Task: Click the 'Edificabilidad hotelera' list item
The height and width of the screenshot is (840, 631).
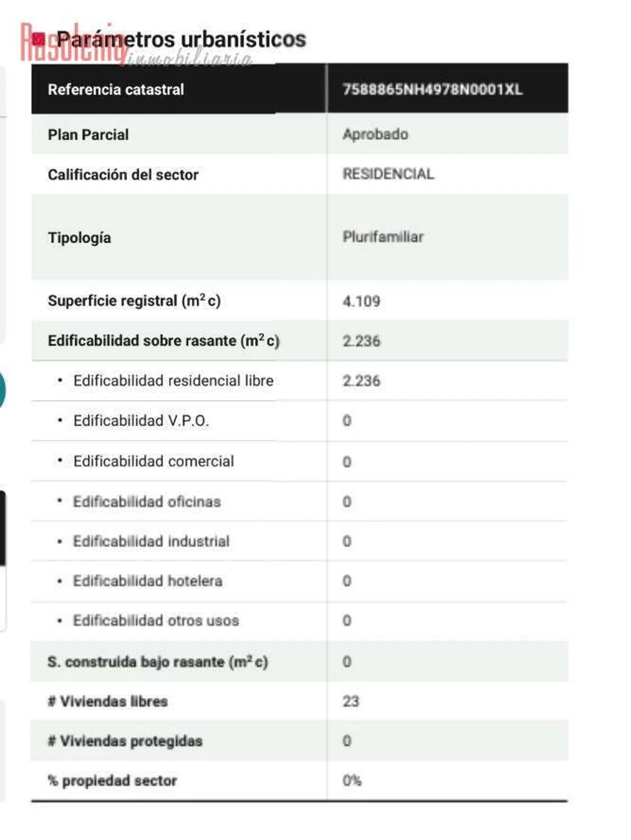Action: pyautogui.click(x=148, y=581)
